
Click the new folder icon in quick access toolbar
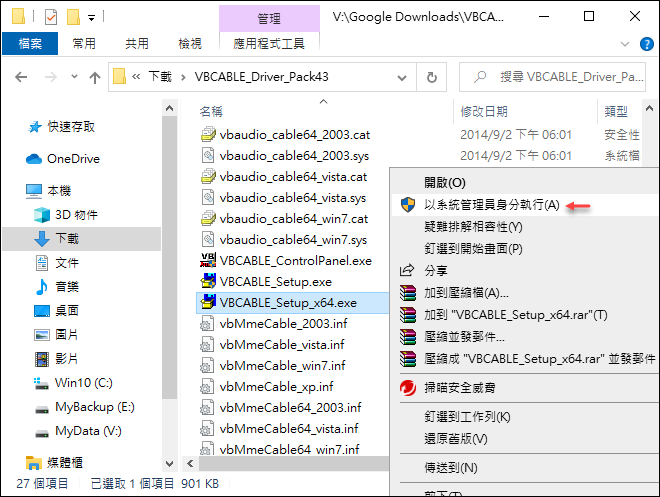pyautogui.click(x=73, y=17)
